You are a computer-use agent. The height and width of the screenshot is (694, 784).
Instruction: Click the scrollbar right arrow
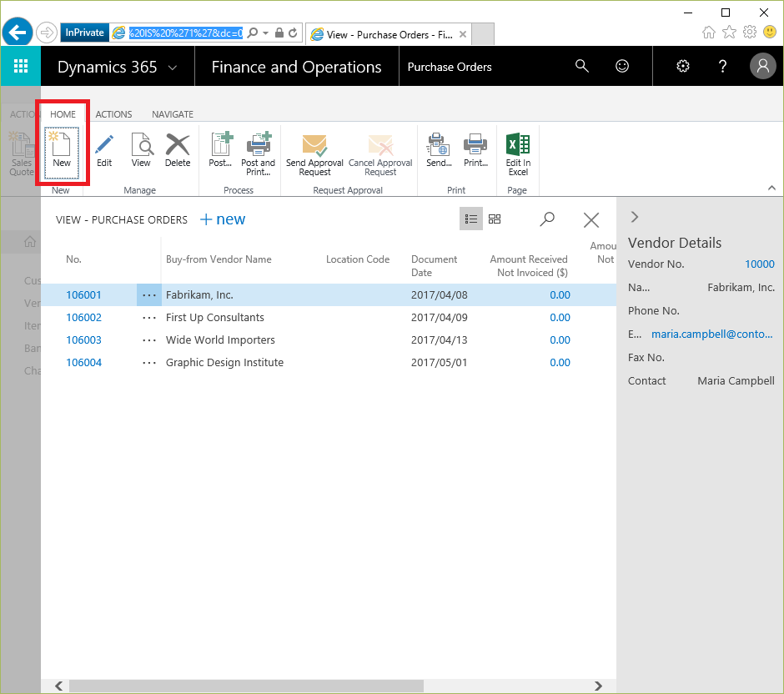[x=598, y=686]
